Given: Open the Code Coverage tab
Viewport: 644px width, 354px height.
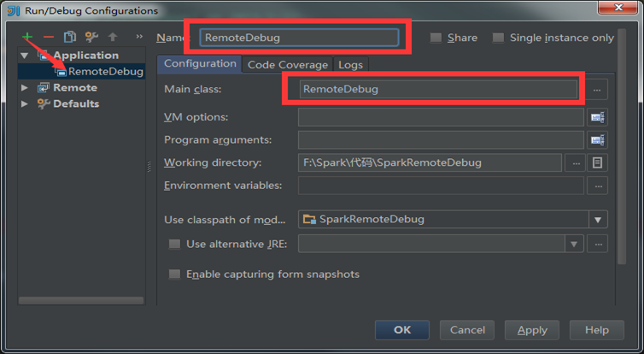Looking at the screenshot, I should point(288,65).
